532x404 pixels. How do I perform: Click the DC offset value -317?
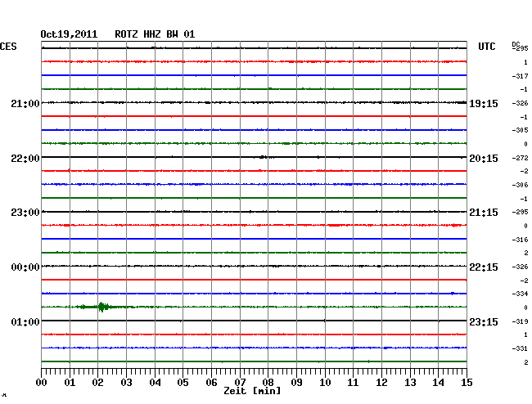520,76
